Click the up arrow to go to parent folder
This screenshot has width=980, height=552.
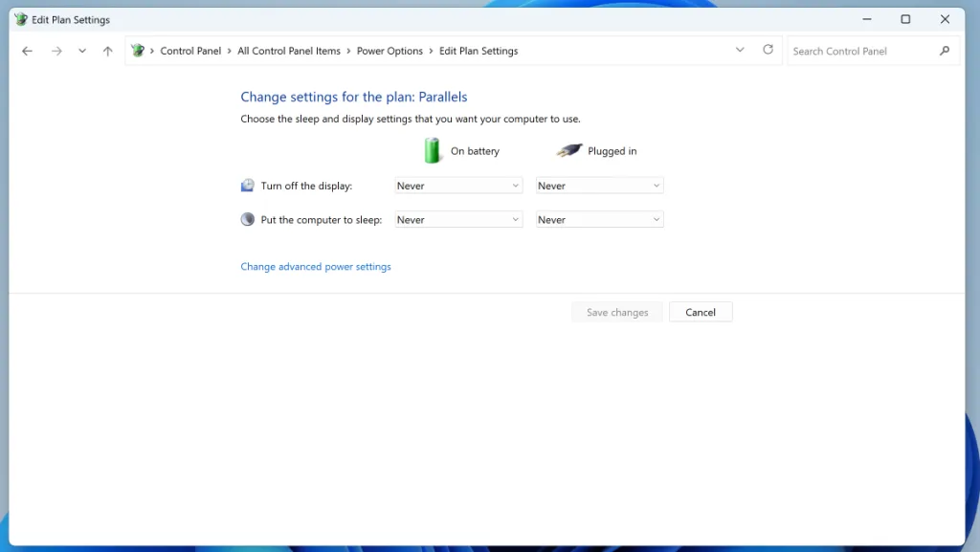[107, 50]
